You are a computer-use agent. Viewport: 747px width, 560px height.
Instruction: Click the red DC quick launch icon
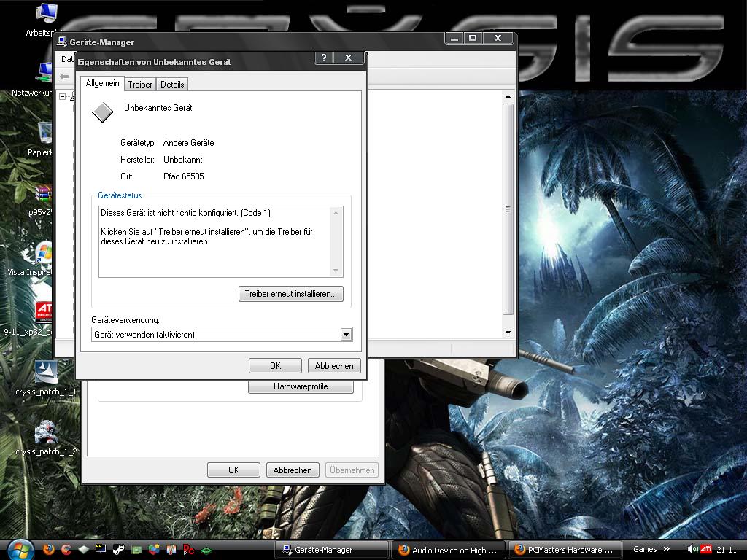tap(189, 550)
